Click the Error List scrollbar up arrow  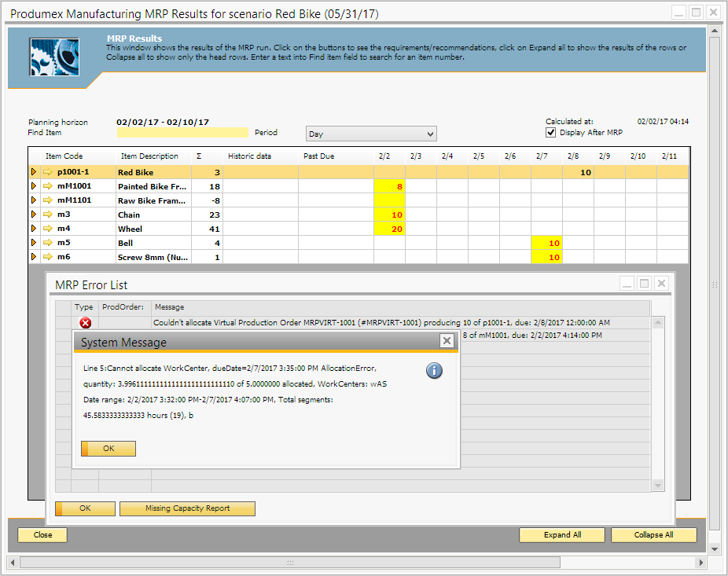click(658, 322)
